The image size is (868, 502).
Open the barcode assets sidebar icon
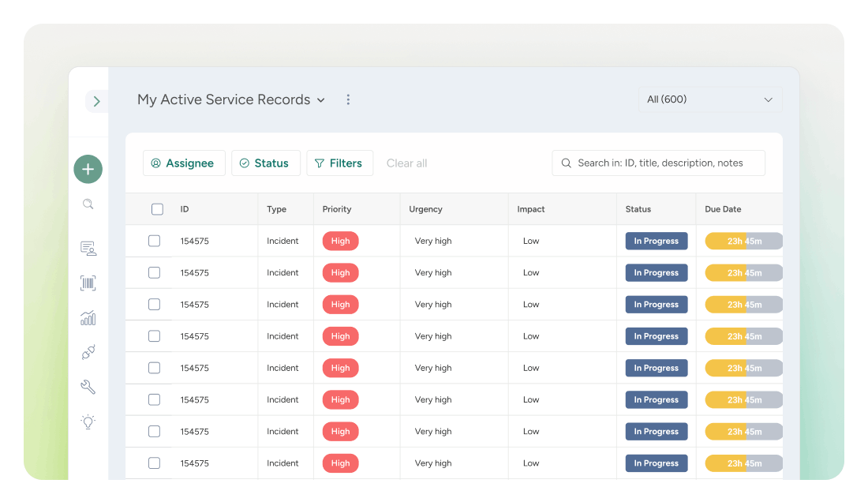(88, 283)
